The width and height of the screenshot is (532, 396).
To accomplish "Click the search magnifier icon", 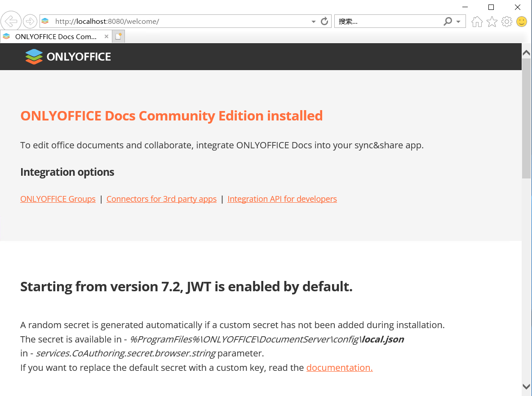I will click(448, 22).
